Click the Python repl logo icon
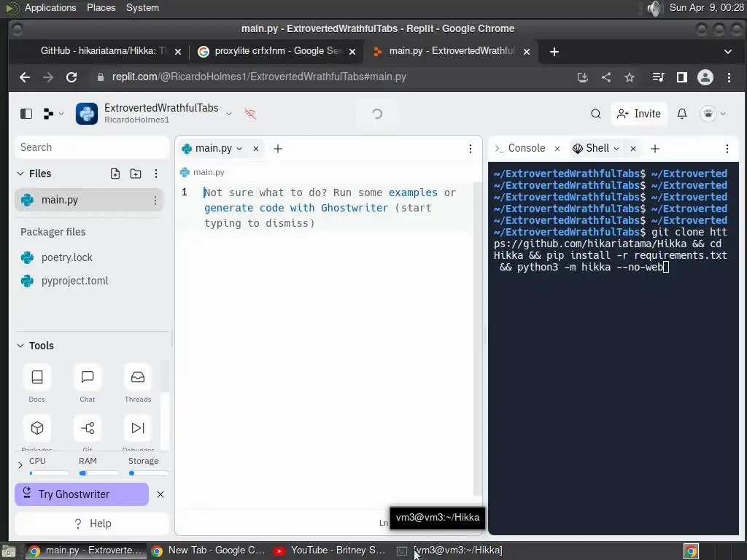This screenshot has width=747, height=560. pyautogui.click(x=87, y=114)
